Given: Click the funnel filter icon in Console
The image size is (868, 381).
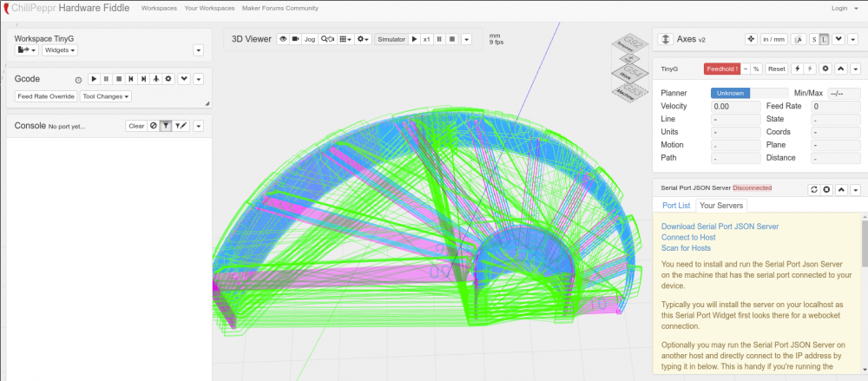Looking at the screenshot, I should (x=165, y=126).
